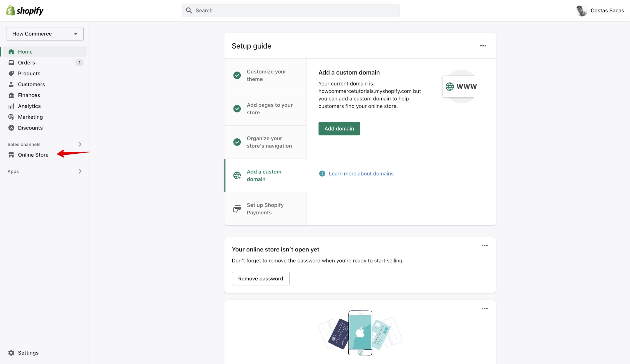The image size is (630, 364).
Task: Go to Home in sidebar
Action: pyautogui.click(x=45, y=52)
